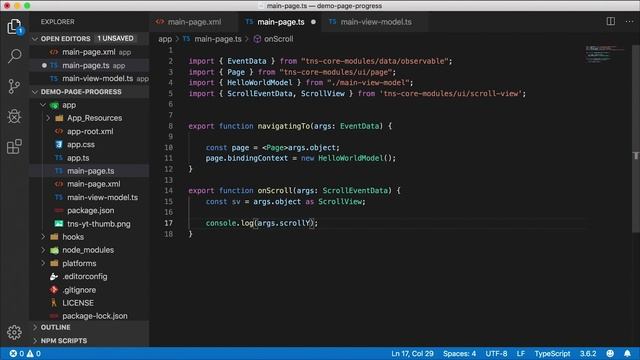Expand the App_Resources folder

(x=48, y=118)
